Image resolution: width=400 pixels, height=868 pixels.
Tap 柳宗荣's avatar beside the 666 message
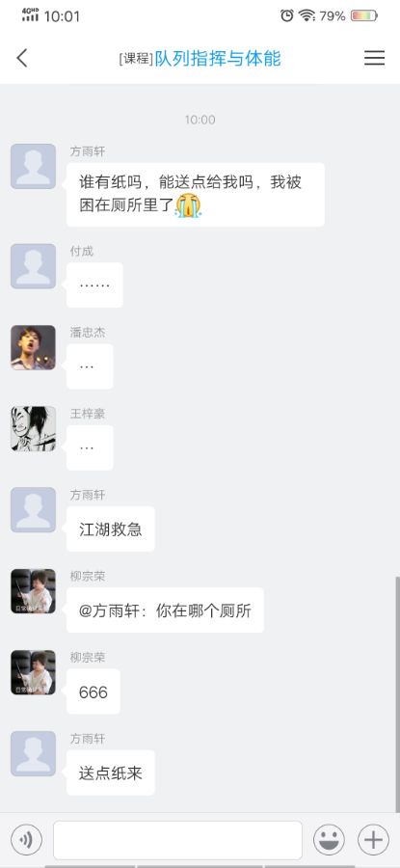(x=33, y=672)
